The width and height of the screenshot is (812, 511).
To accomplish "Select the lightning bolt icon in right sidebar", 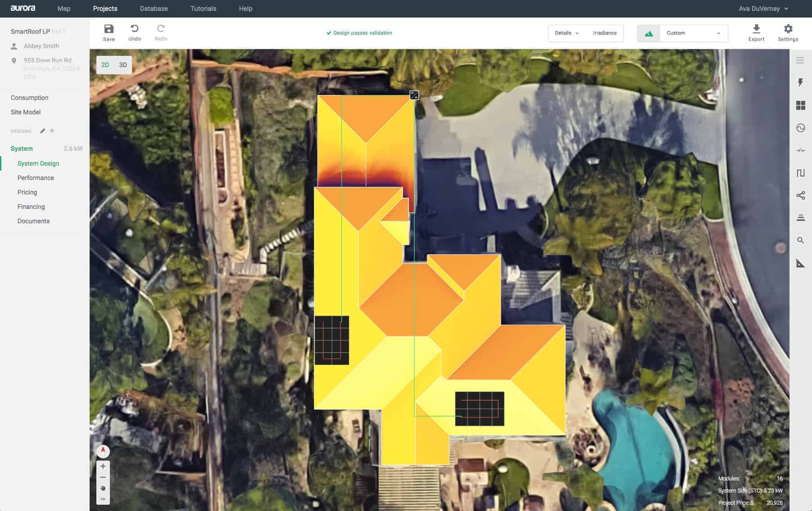I will 800,82.
